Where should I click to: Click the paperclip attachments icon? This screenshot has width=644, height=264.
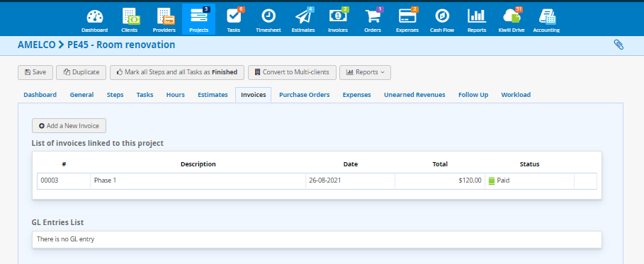pyautogui.click(x=618, y=45)
